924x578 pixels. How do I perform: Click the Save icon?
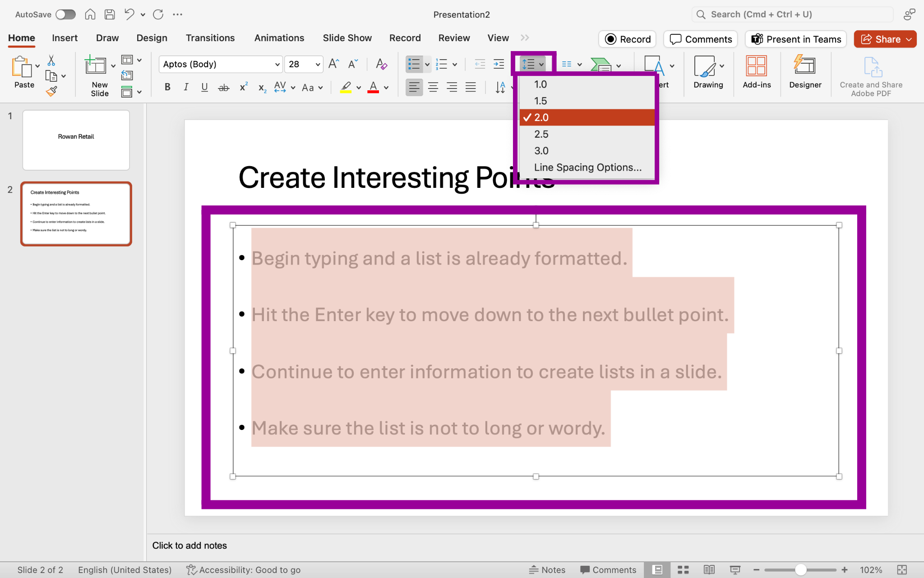coord(110,14)
